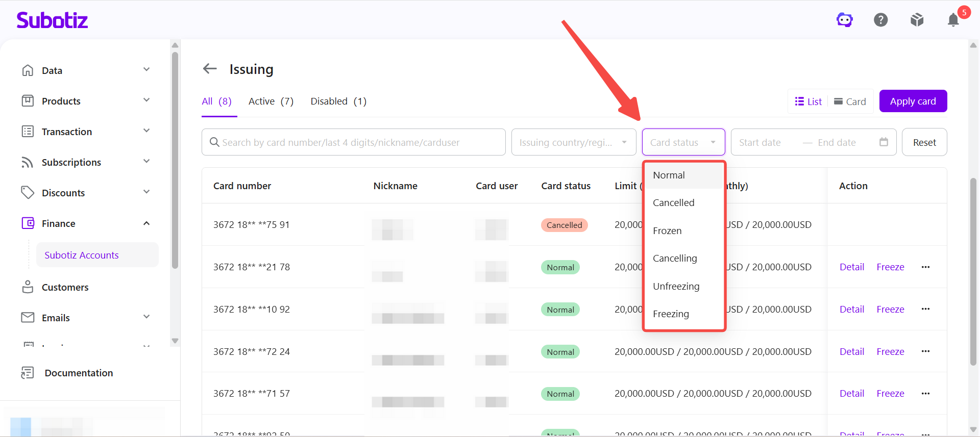Freeze the card ending 21 78
This screenshot has height=437, width=980.
pos(891,267)
